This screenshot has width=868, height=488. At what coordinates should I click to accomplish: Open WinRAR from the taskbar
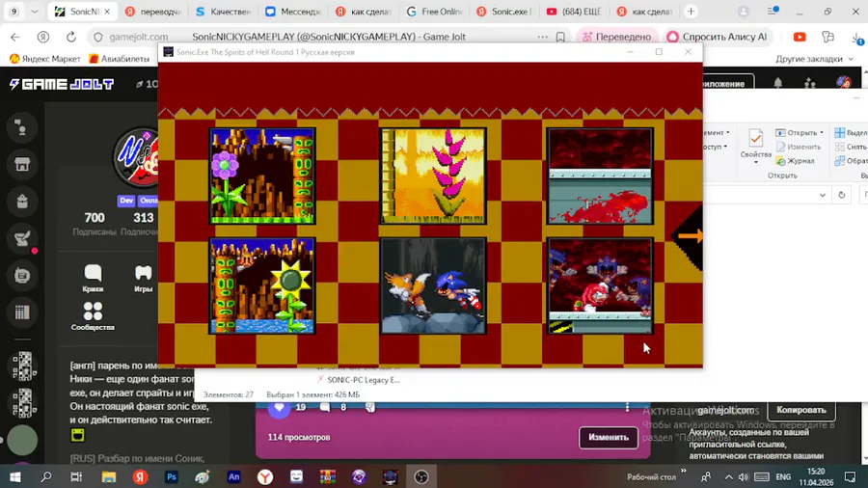coord(328,477)
